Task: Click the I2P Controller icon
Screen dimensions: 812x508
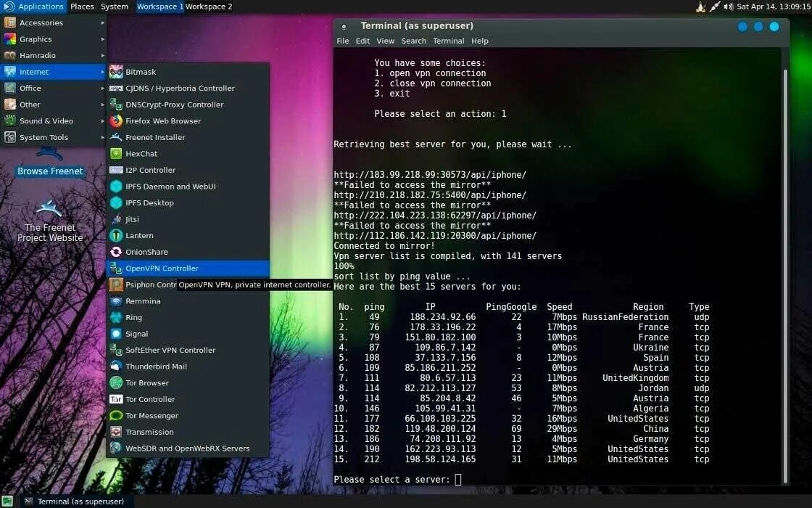Action: coord(116,170)
